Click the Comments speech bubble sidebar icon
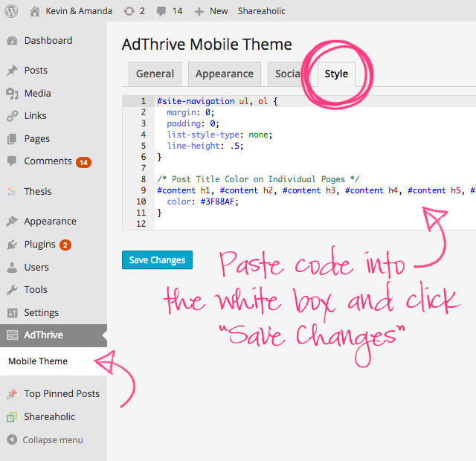 coord(12,161)
